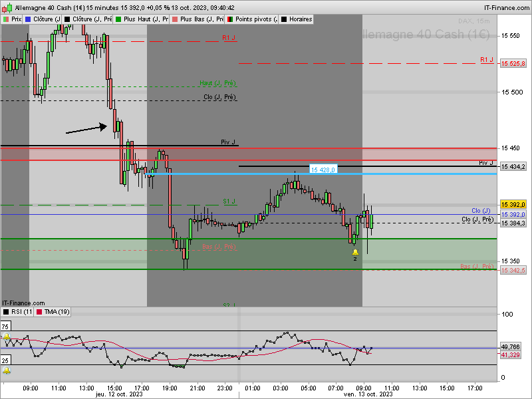The image size is (532, 399).
Task: Click the candlestick chart icon beside the title
Action: coord(7,7)
